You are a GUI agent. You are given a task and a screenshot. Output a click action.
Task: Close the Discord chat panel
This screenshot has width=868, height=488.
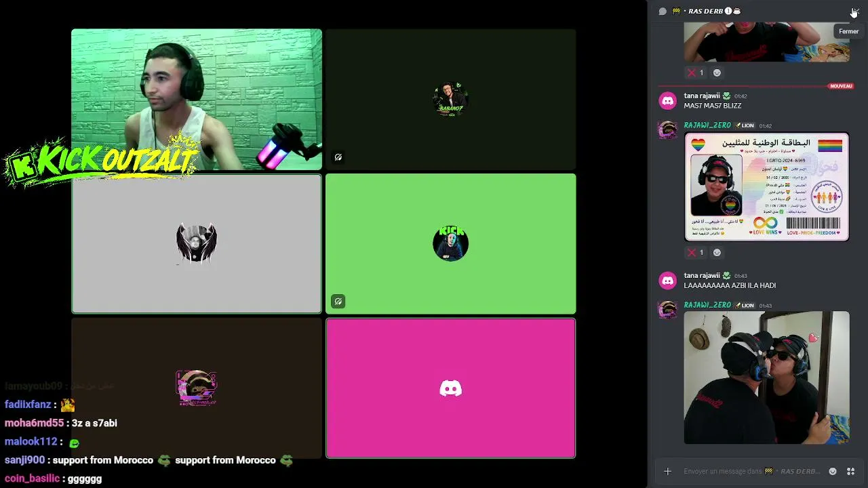click(854, 12)
